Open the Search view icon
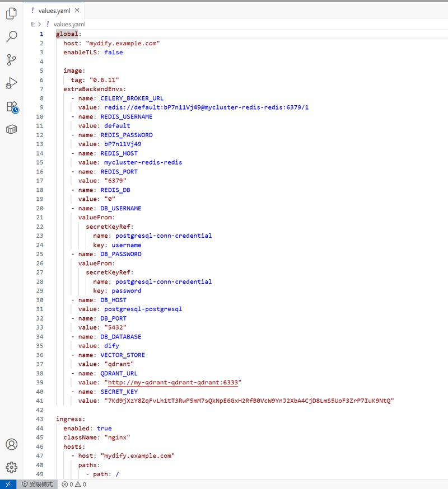Screen dimensions: 448x489 11,36
